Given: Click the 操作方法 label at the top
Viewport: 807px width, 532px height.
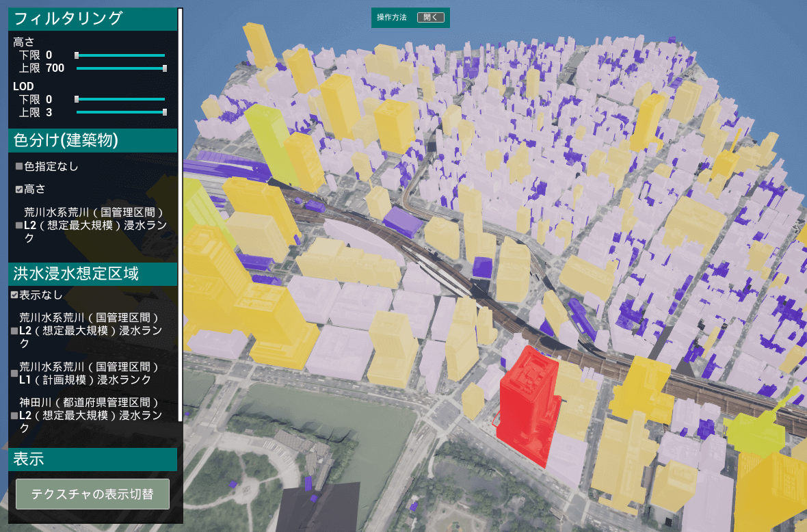Looking at the screenshot, I should [392, 17].
